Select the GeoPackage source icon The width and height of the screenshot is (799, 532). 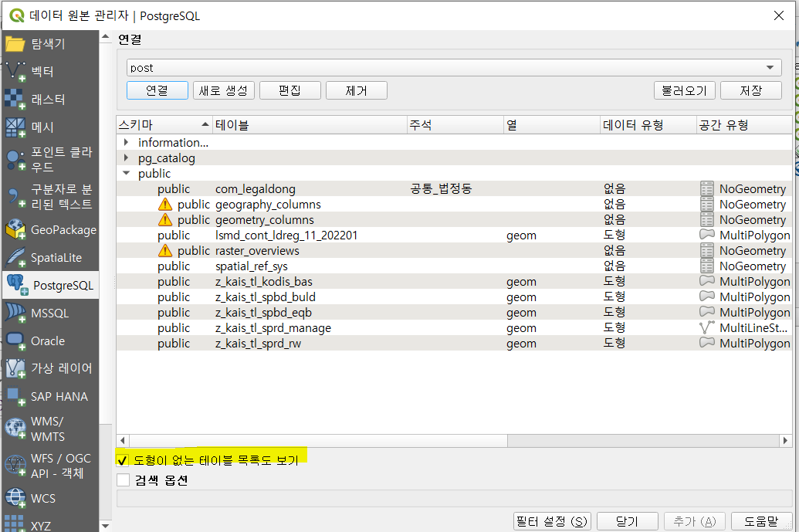click(15, 229)
